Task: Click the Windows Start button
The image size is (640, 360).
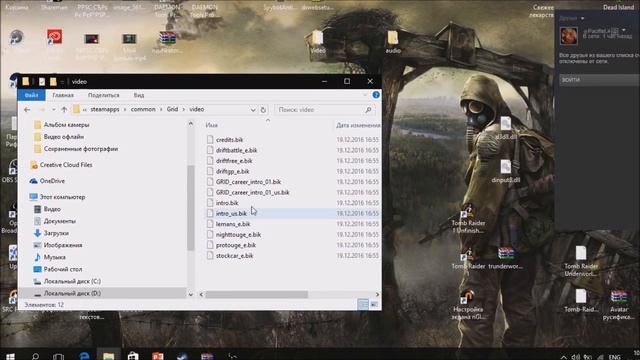Action: click(x=11, y=356)
